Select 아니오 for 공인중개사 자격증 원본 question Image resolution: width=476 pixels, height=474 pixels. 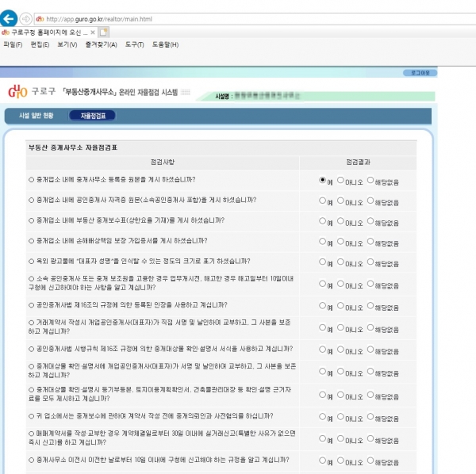[340, 201]
